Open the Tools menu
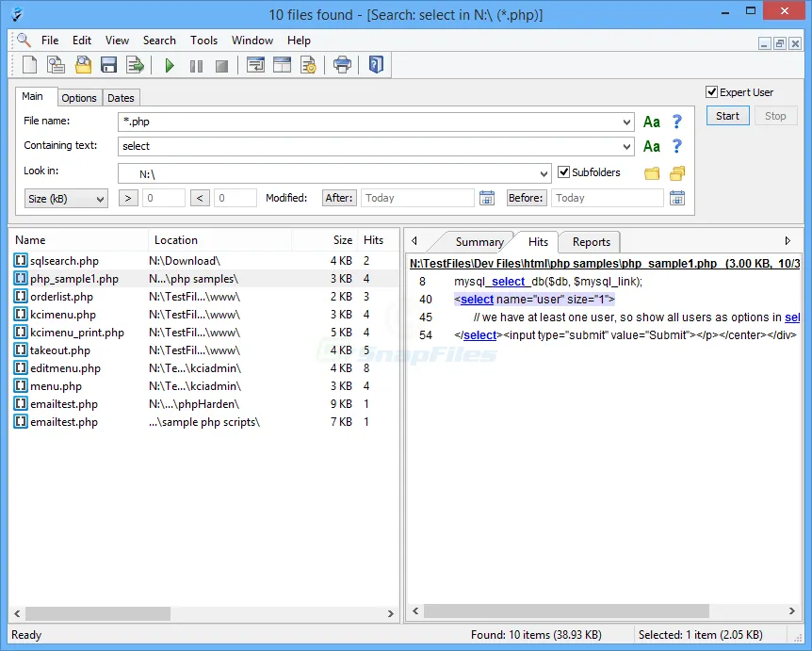The height and width of the screenshot is (651, 812). coord(203,41)
